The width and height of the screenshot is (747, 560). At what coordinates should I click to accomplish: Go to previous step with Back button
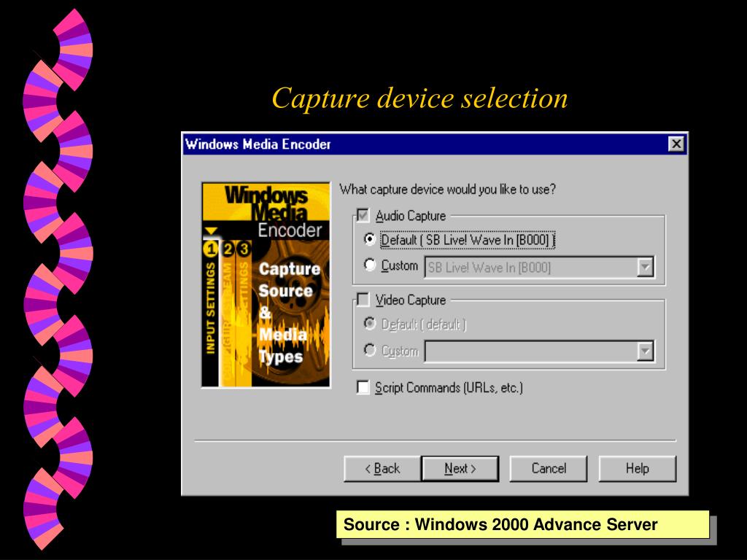point(382,469)
